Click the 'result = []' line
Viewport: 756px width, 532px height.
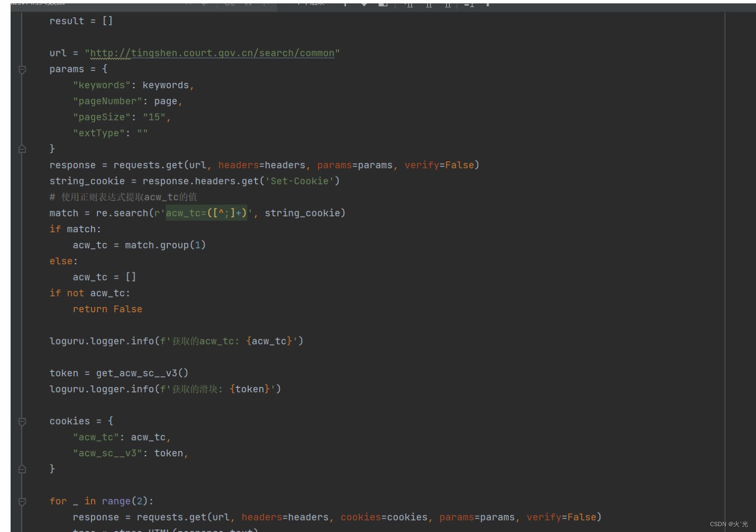tap(81, 21)
